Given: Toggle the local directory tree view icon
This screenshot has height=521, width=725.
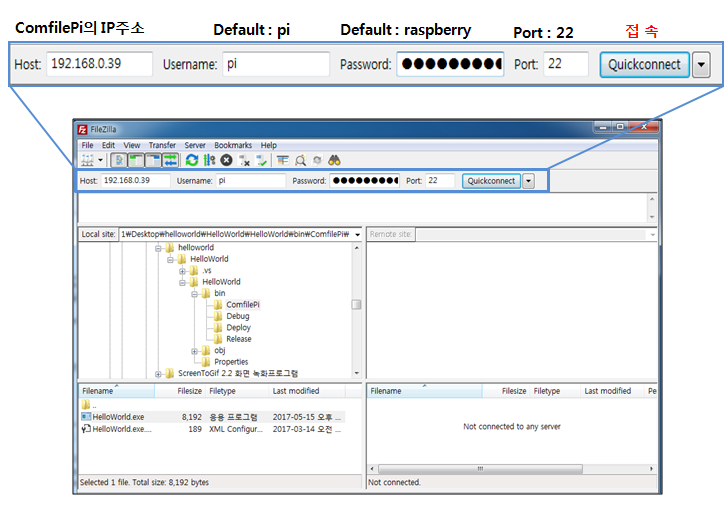Looking at the screenshot, I should [x=136, y=160].
